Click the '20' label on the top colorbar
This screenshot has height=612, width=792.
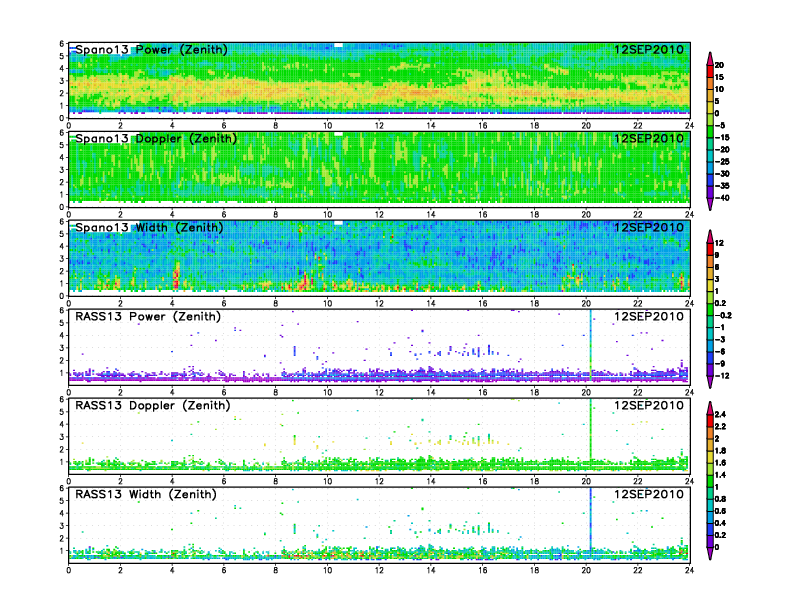coord(719,65)
